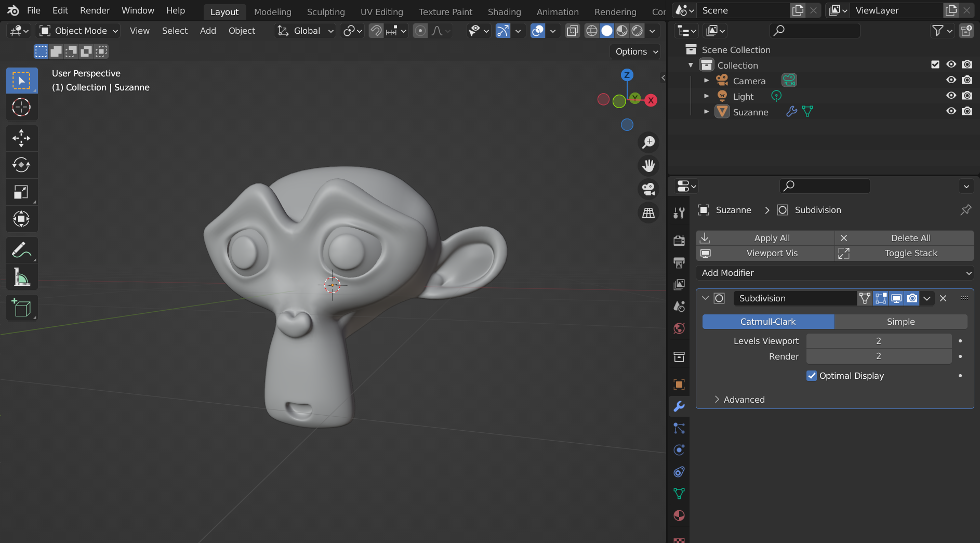The height and width of the screenshot is (543, 980).
Task: Choose the Add Cube tool
Action: [21, 308]
